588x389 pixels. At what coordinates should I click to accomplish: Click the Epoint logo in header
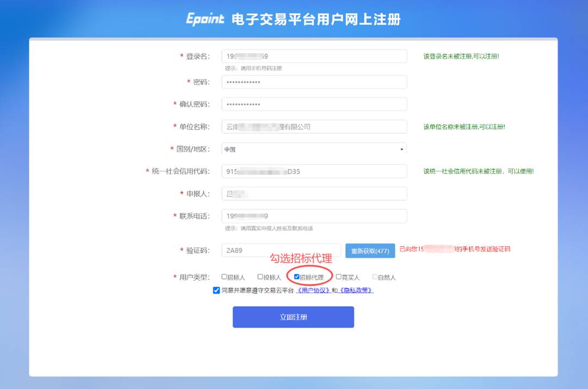205,19
